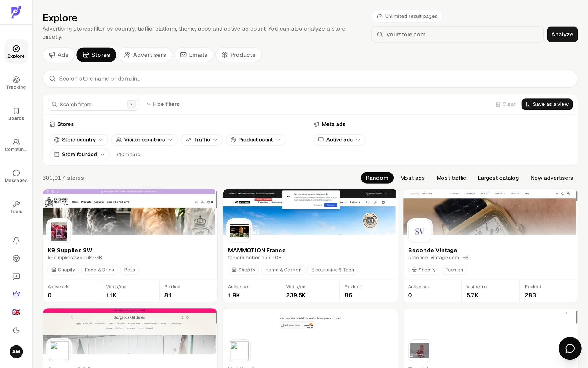Open the Tools section in the sidebar
Screen dimensions: 588x368
point(16,207)
